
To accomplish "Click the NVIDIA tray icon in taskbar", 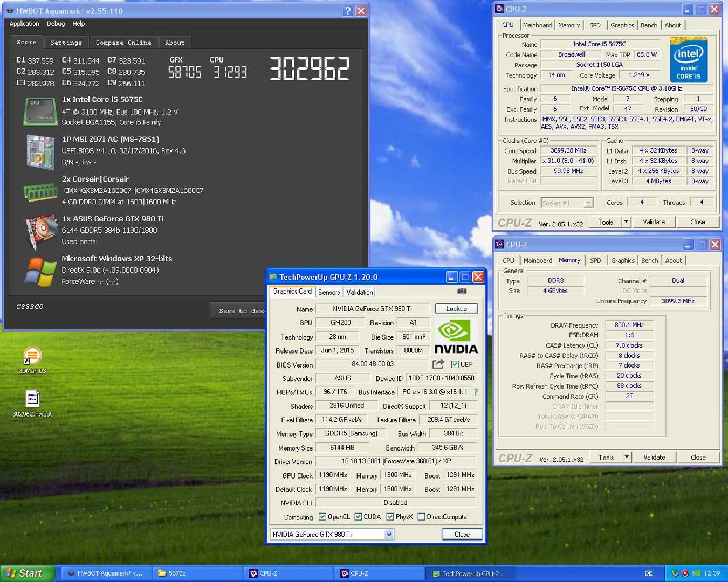I will point(696,573).
